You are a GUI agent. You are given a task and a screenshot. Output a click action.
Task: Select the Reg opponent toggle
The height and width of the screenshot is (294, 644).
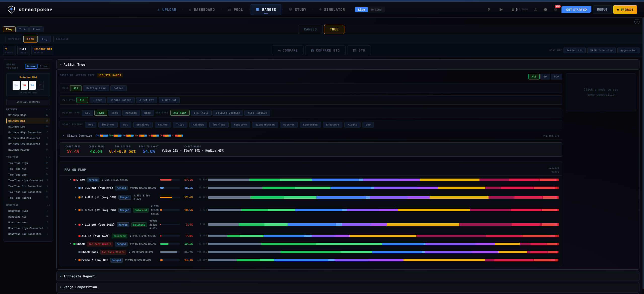pos(45,39)
